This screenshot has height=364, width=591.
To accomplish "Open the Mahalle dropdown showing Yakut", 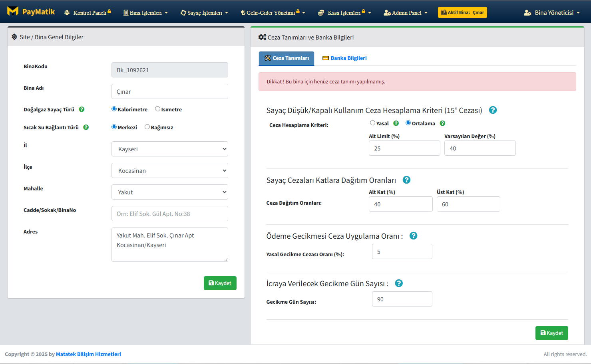I will pos(170,192).
